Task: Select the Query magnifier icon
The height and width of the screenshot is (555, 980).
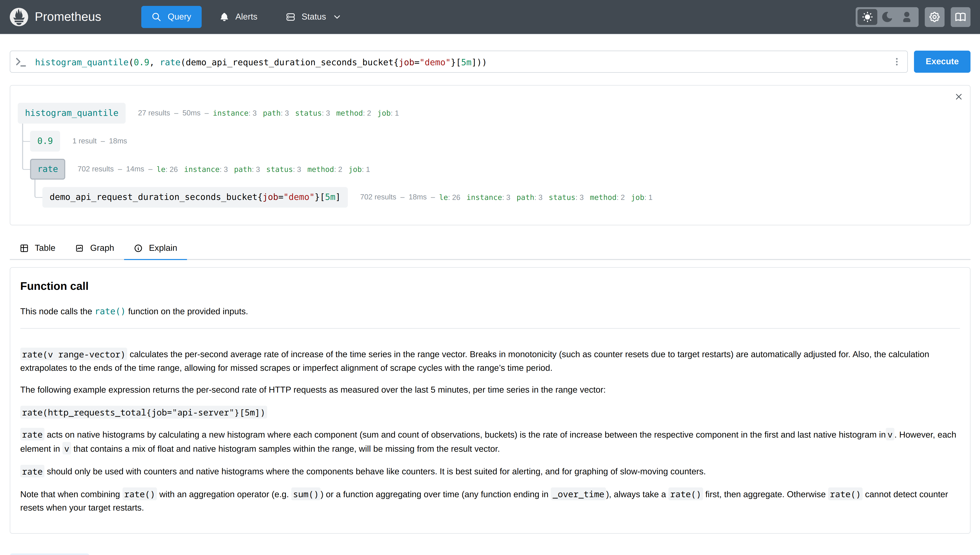Action: pos(156,16)
